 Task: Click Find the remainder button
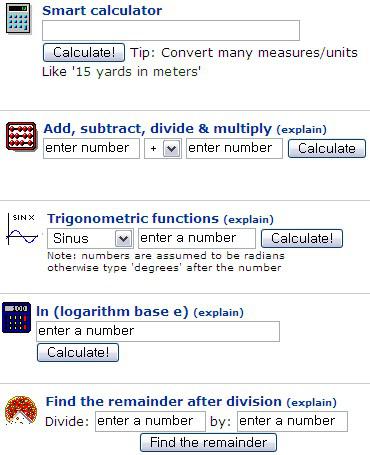(x=208, y=443)
